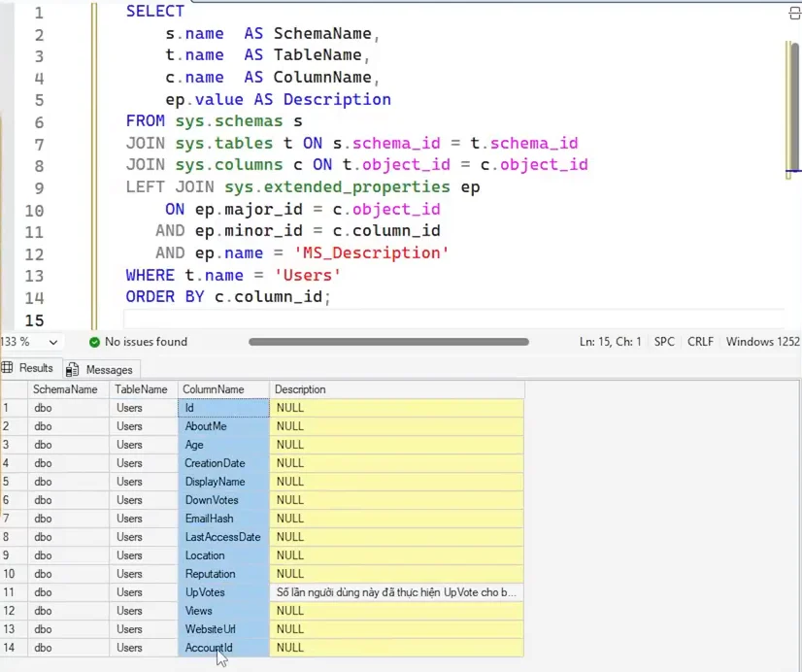Click the CRLF line ending indicator

[700, 342]
